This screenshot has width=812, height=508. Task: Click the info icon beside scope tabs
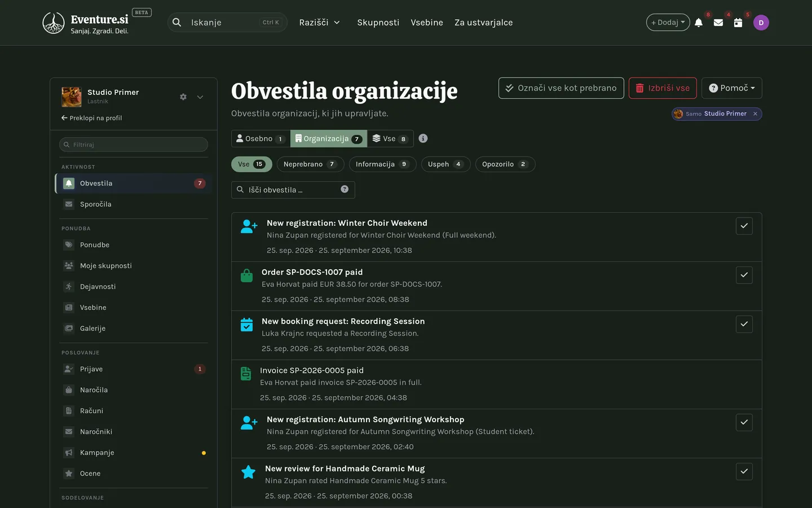pyautogui.click(x=423, y=138)
